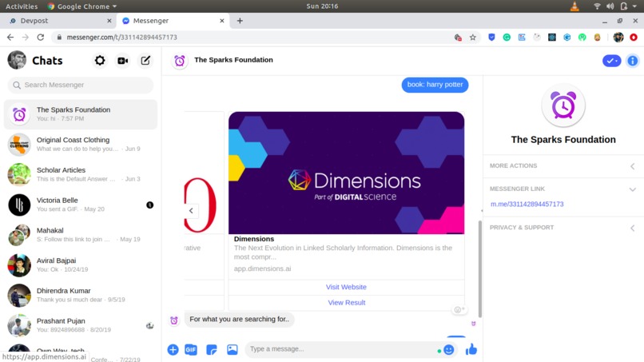
Task: Close the Devpost tab
Action: (109, 21)
